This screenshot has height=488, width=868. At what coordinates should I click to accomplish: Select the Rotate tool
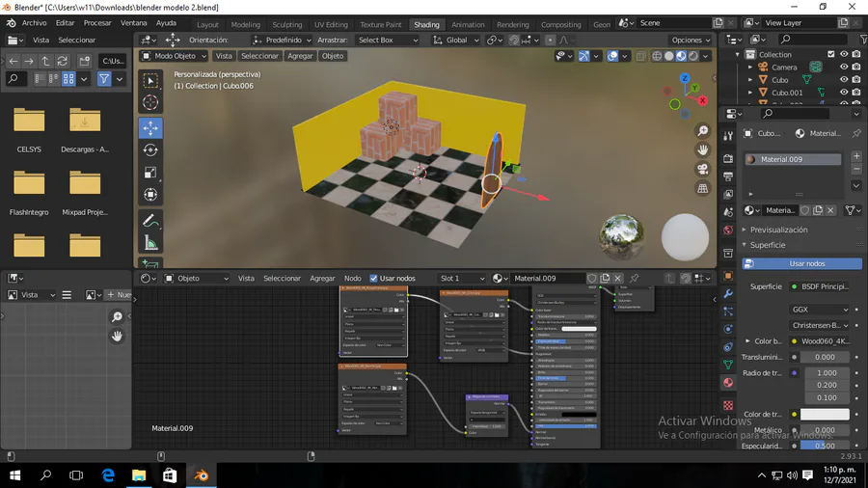(x=150, y=149)
